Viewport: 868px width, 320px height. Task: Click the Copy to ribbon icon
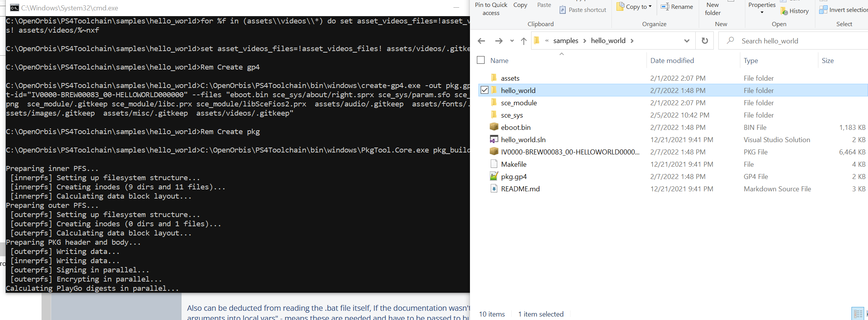620,7
